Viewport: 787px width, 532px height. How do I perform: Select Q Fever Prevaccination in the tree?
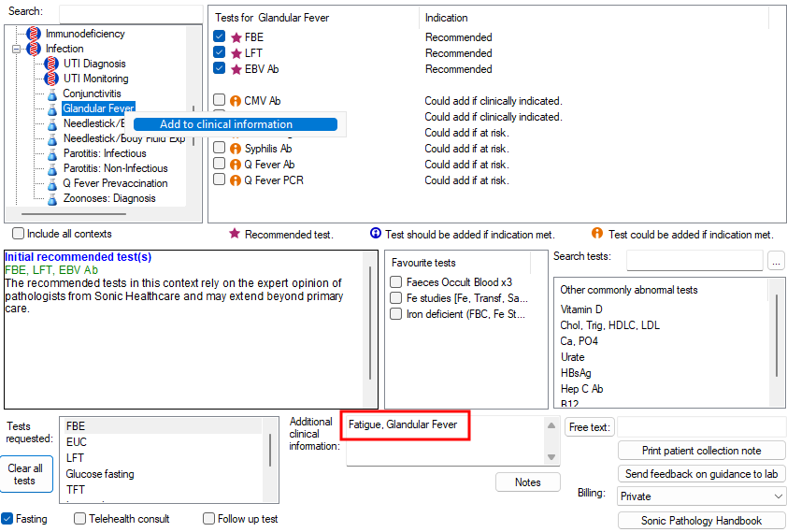tap(115, 183)
